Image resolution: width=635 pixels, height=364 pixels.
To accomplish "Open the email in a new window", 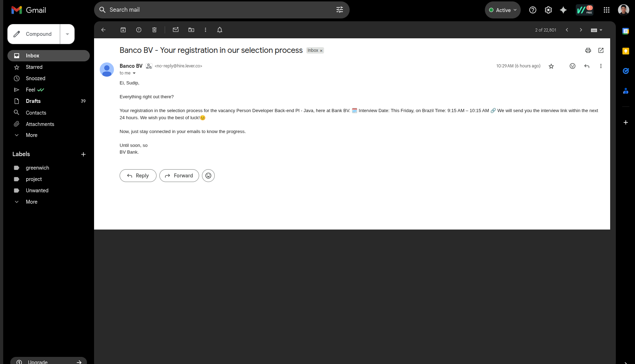I will [x=601, y=50].
